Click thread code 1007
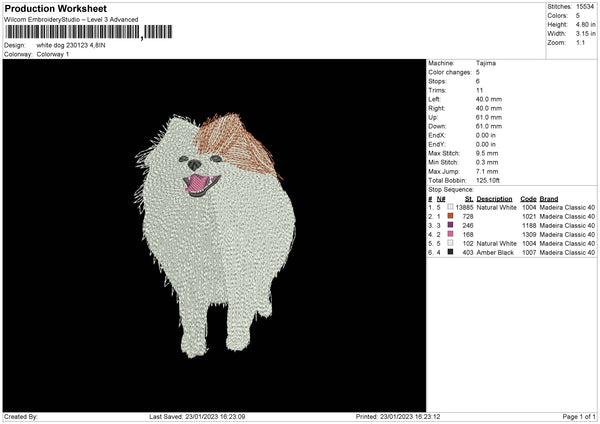This screenshot has height=424, width=600. pos(529,253)
